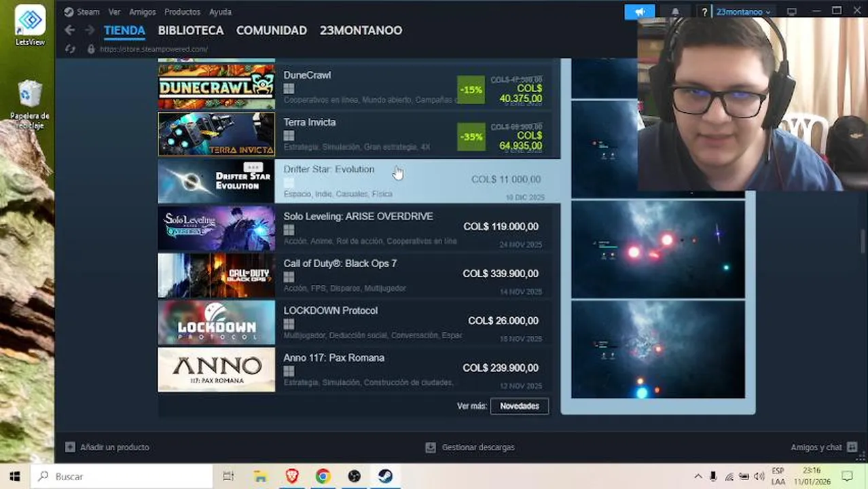View the bottom Drifter Star preview screenshot
This screenshot has width=868, height=489.
pos(657,350)
